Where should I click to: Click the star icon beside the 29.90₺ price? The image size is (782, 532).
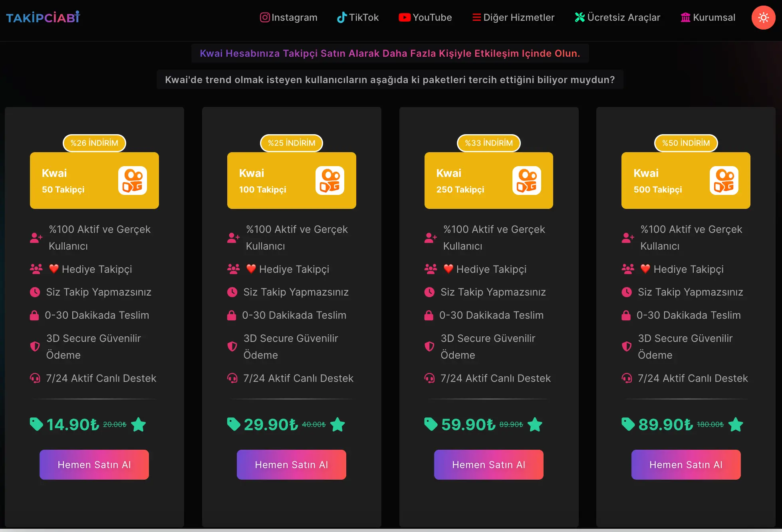tap(337, 424)
